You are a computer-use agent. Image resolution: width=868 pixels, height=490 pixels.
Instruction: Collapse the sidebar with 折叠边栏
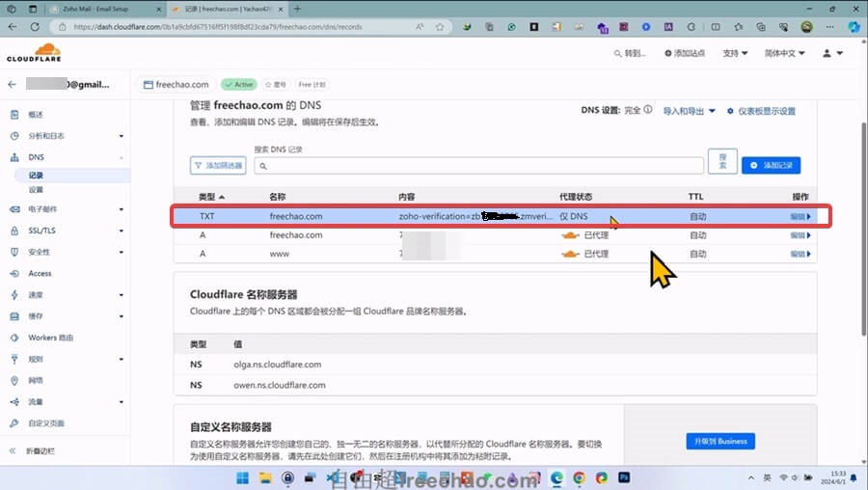[39, 450]
